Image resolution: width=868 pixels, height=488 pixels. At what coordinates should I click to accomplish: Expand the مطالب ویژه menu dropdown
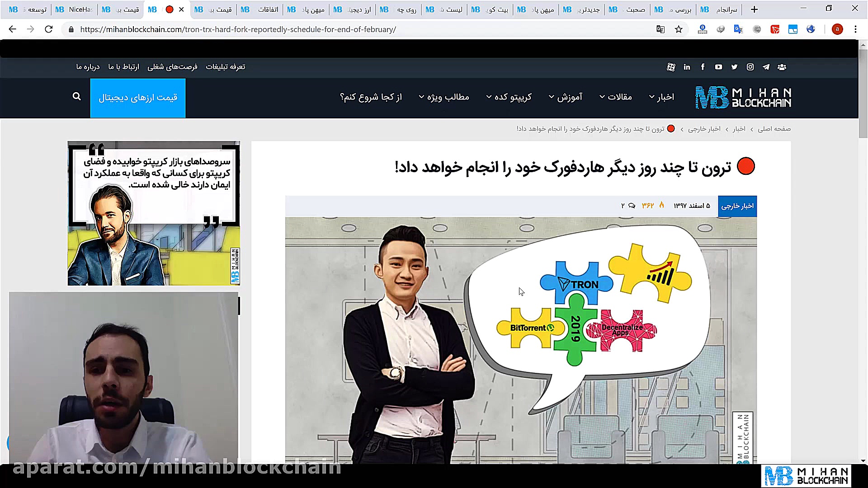[x=443, y=97]
